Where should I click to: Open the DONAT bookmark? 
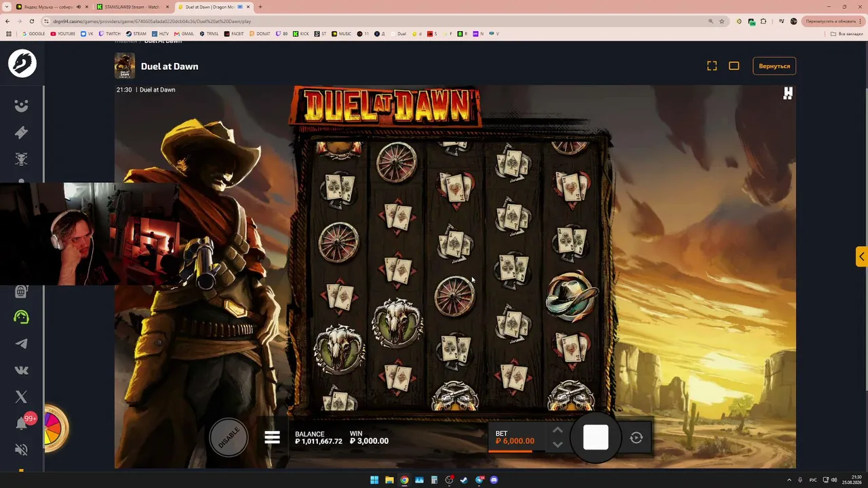point(260,33)
